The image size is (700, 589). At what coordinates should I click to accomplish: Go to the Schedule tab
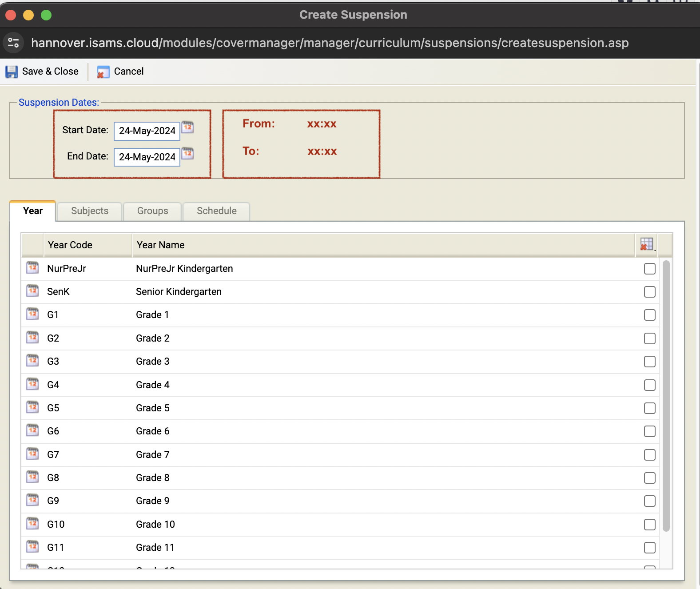[216, 211]
